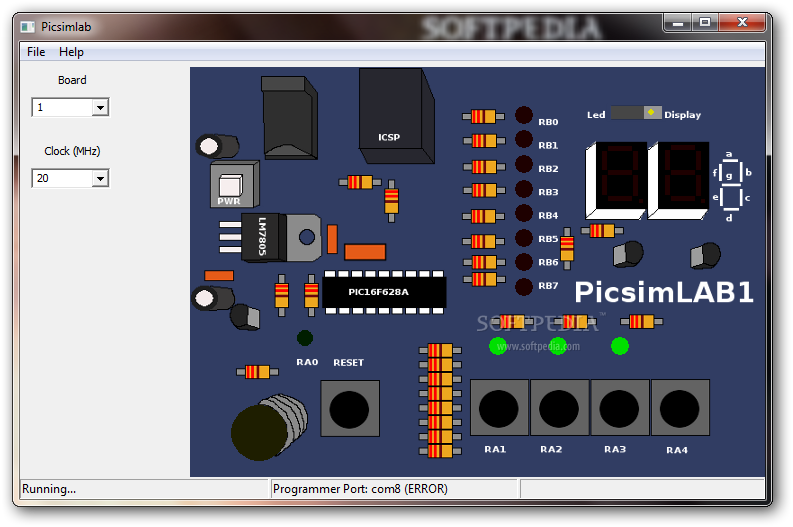Click the RB1 LED
Viewport: 793px width, 527px height.
click(523, 140)
